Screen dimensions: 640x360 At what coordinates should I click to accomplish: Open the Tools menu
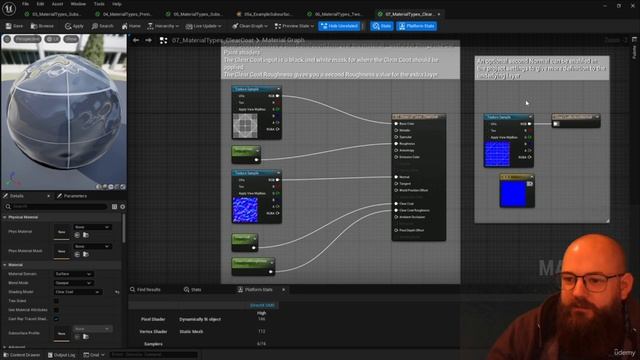pos(99,4)
